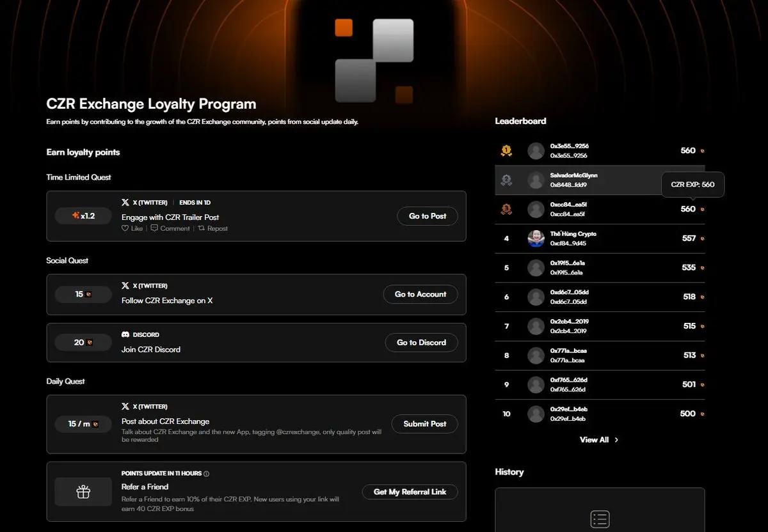Click the Comment speech bubble icon

click(154, 228)
